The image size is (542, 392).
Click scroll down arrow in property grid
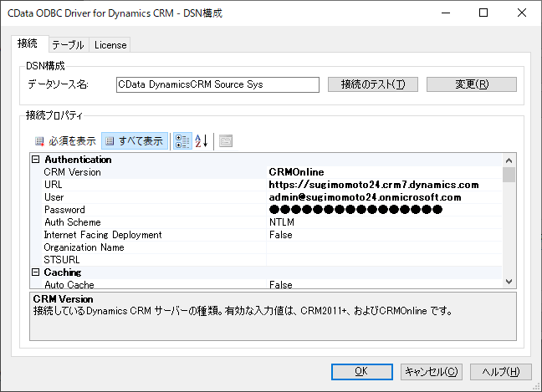click(509, 282)
